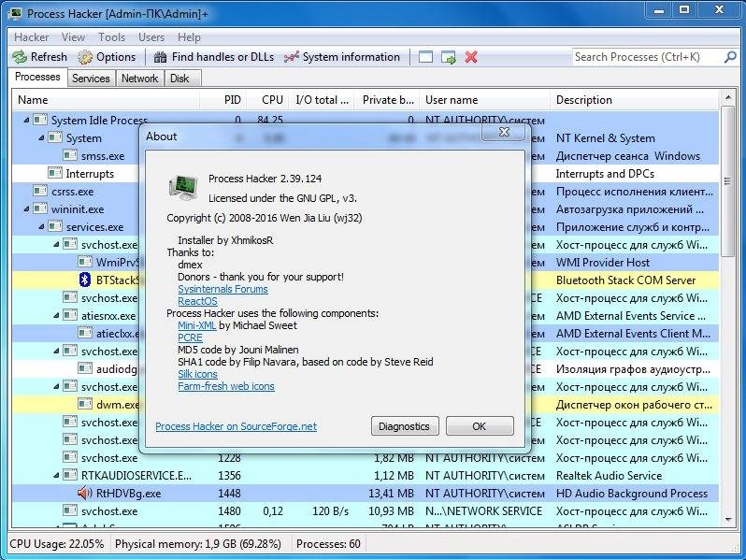The height and width of the screenshot is (560, 746).
Task: Open the Silk icons link
Action: tap(197, 374)
